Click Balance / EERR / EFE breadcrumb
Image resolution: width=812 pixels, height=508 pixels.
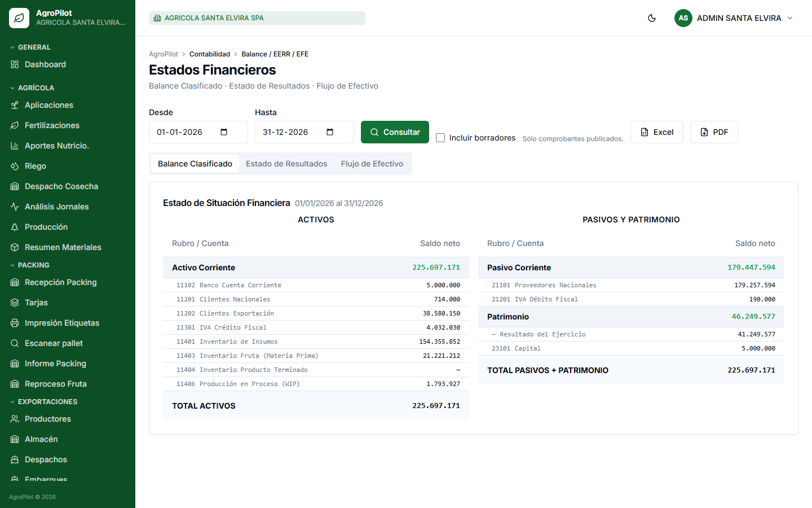tap(275, 54)
